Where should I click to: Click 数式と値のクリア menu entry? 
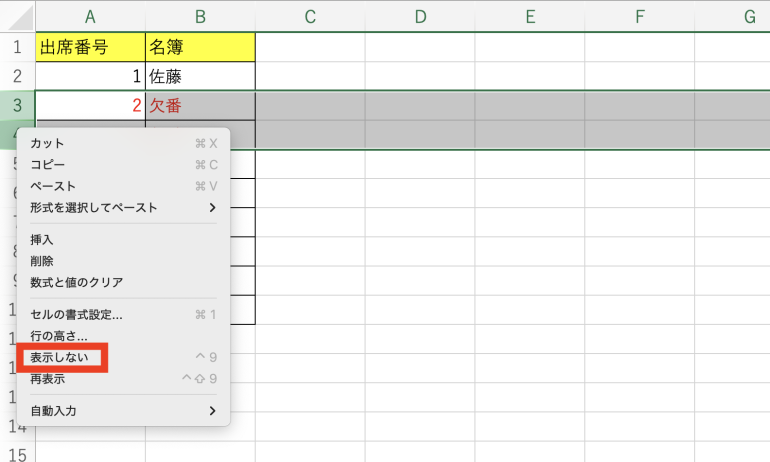pos(77,282)
